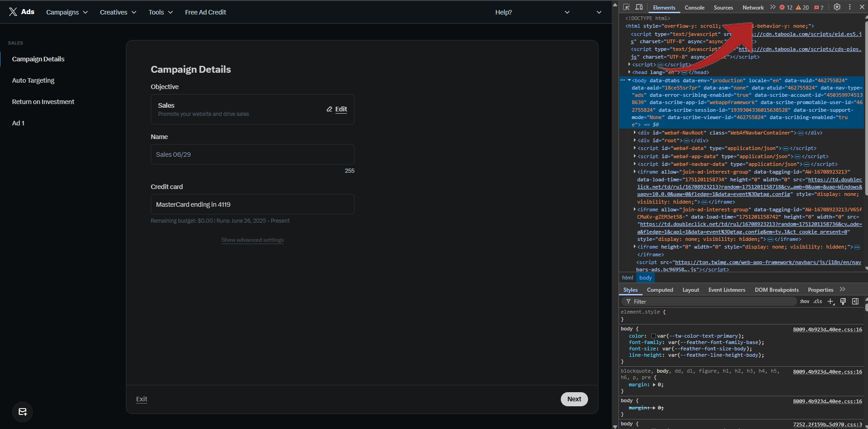Click the X Ads logo
This screenshot has height=429, width=868.
(21, 12)
